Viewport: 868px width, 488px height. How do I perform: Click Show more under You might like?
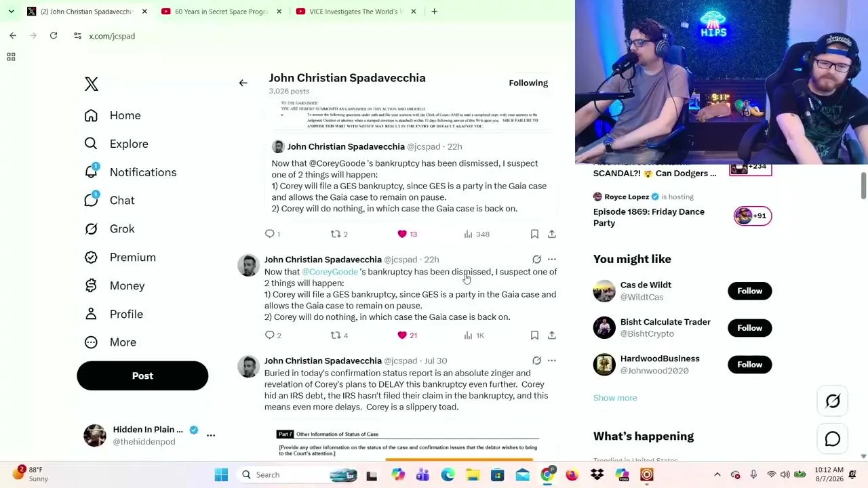[x=615, y=398]
